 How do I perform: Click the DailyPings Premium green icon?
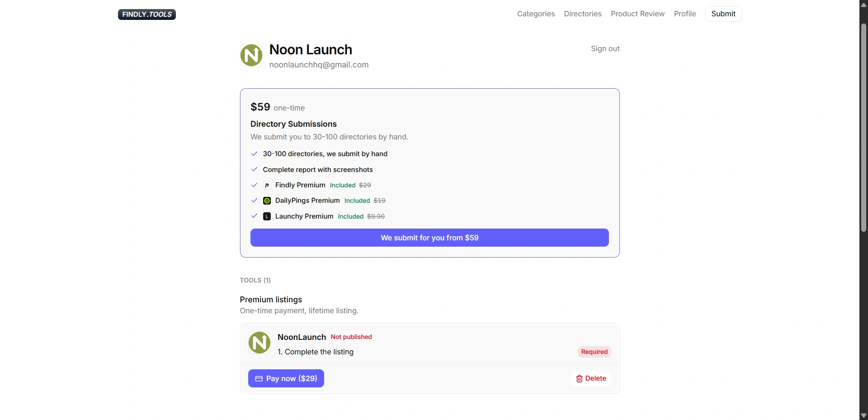[267, 200]
